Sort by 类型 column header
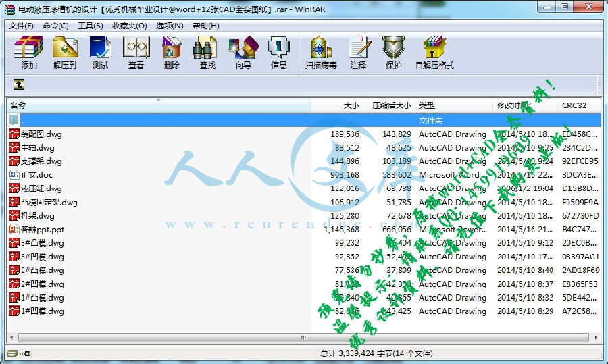 tap(454, 105)
